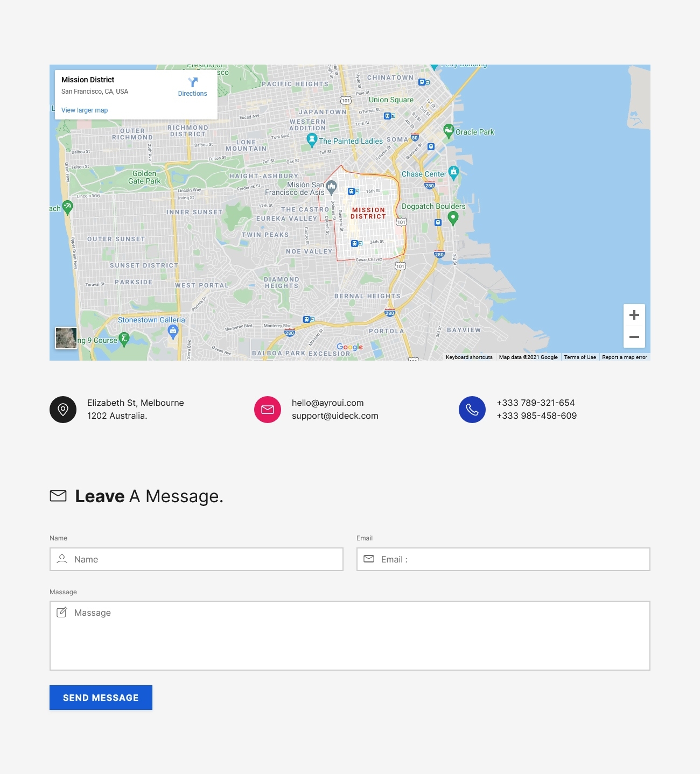The height and width of the screenshot is (774, 700).
Task: Click Report a map error link
Action: coord(625,357)
